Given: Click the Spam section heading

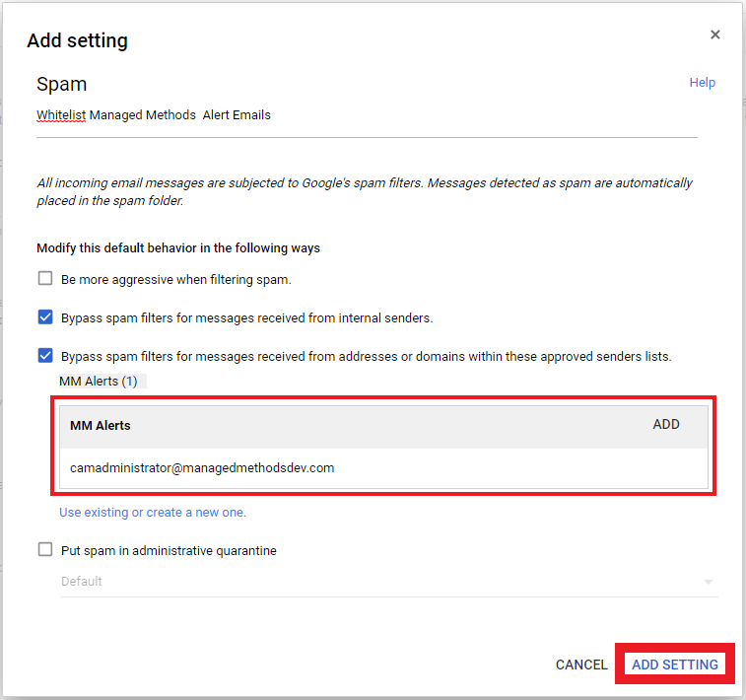Looking at the screenshot, I should click(x=62, y=85).
